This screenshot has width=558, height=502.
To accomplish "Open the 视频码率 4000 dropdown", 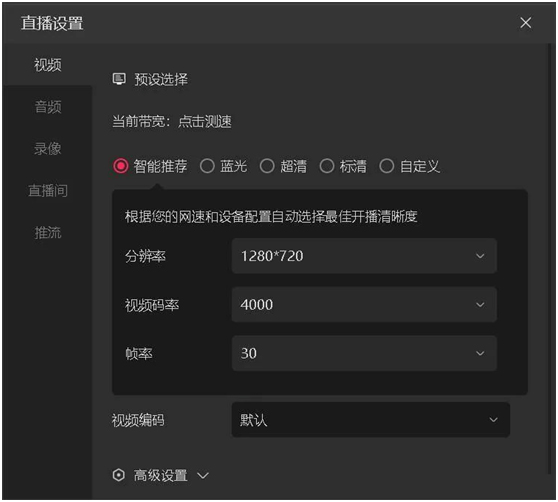I will point(364,305).
